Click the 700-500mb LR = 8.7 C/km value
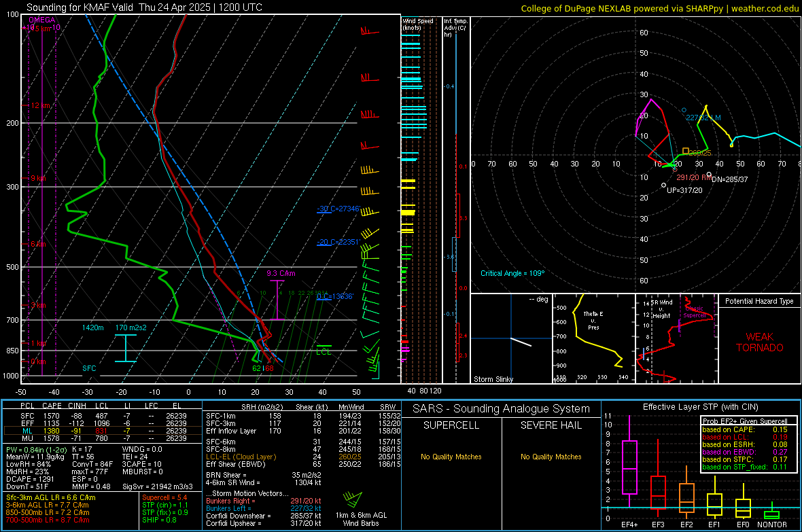 tap(48, 520)
